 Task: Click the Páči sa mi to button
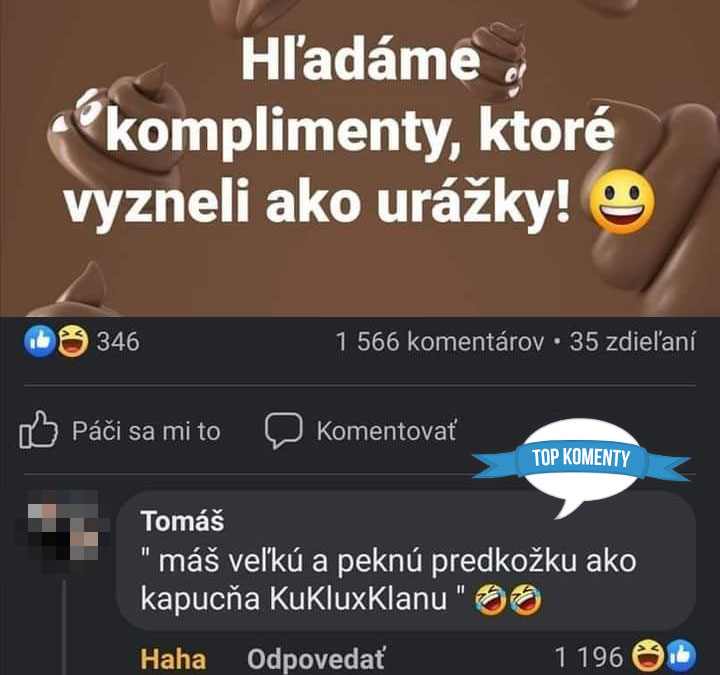pyautogui.click(x=120, y=430)
